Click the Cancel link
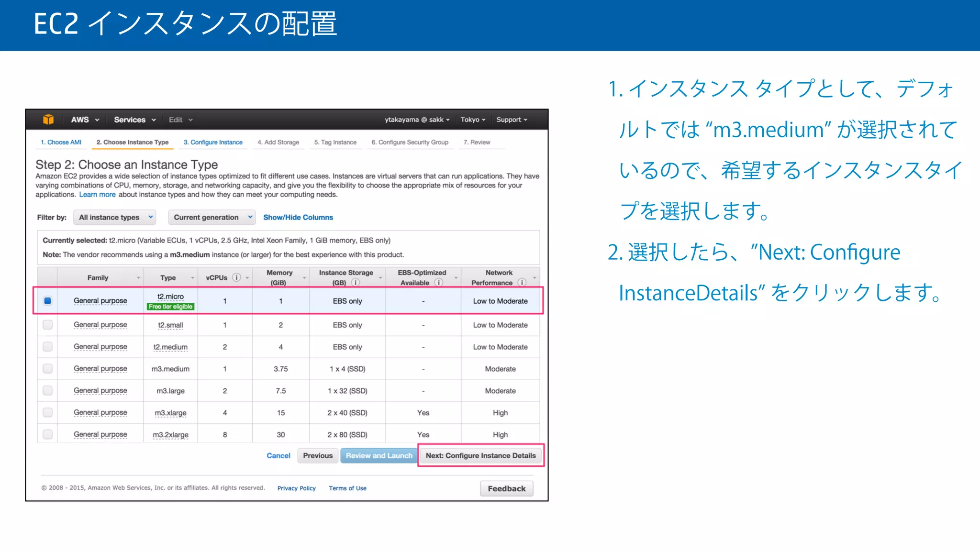 point(278,455)
